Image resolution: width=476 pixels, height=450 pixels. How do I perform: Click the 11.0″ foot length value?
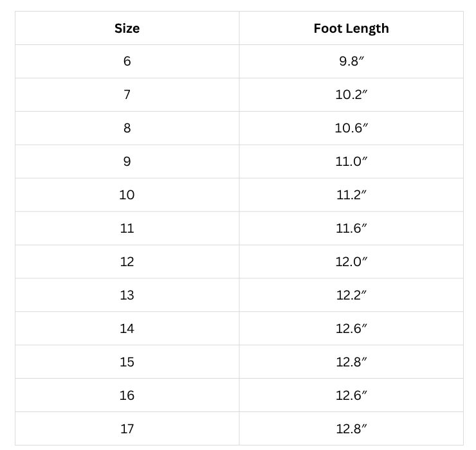point(351,161)
